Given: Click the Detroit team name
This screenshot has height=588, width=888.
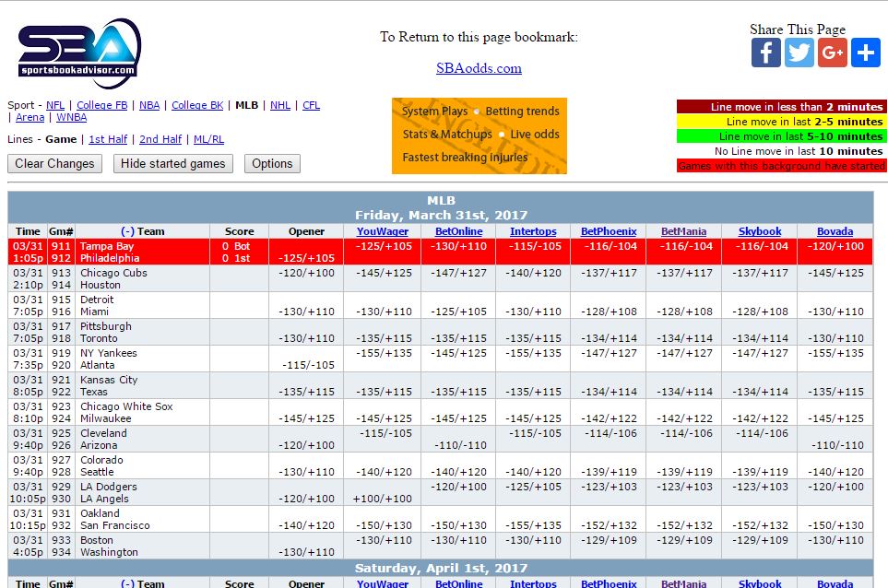Looking at the screenshot, I should (97, 300).
